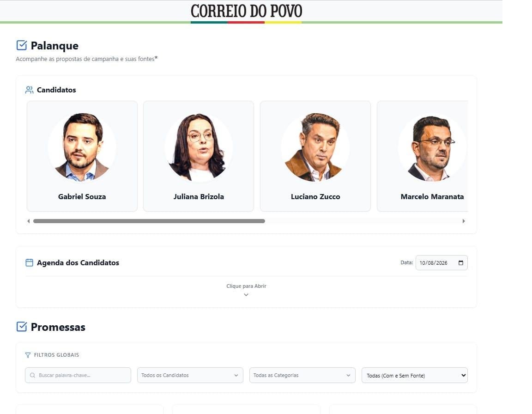Click the Promessas heading text

point(58,327)
